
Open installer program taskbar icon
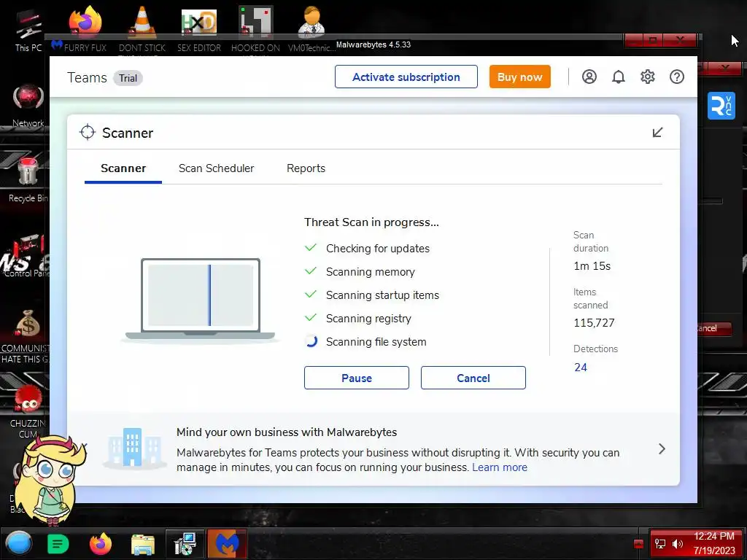point(185,544)
